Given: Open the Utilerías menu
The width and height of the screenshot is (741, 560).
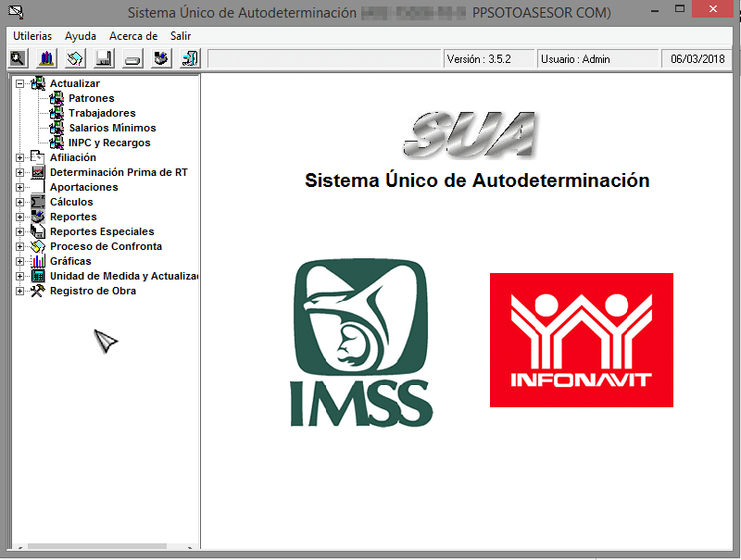Looking at the screenshot, I should pyautogui.click(x=32, y=36).
